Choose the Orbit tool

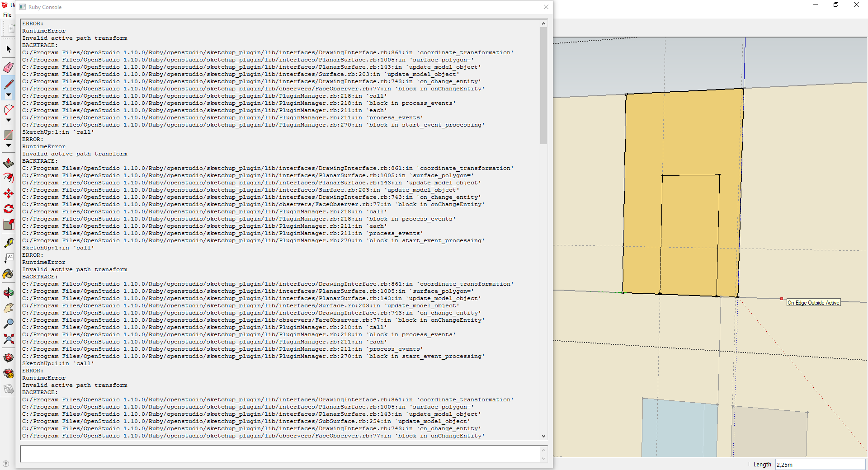(8, 293)
